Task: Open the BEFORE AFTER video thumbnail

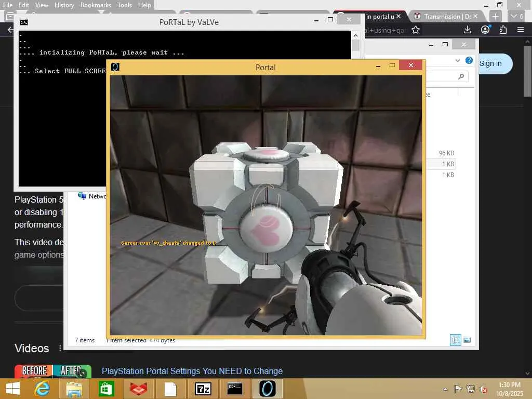Action: point(52,371)
